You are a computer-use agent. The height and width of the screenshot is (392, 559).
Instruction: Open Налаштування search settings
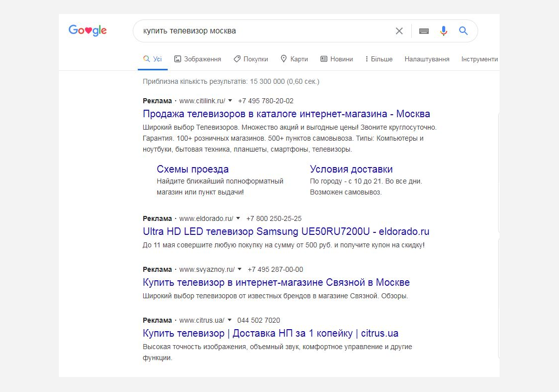tap(427, 59)
